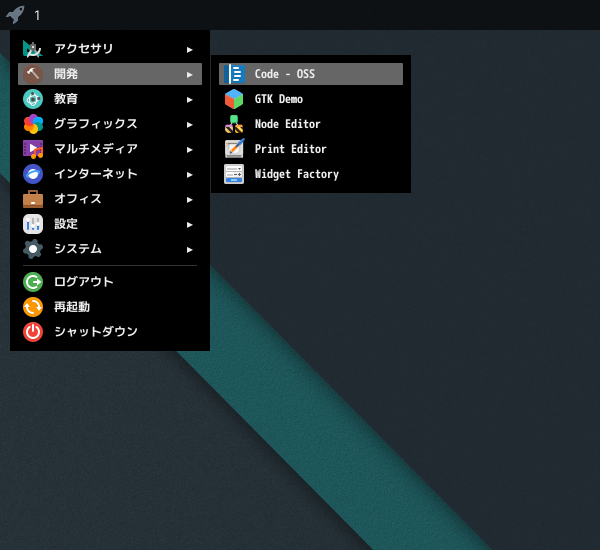Click the green ログアウト icon
This screenshot has width=600, height=550.
(33, 282)
